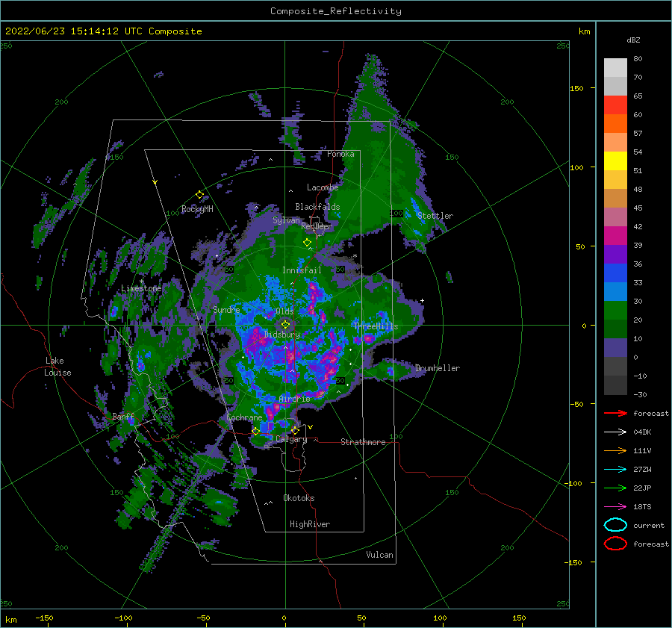Screen dimensions: 672x628
Task: Click the green 22JP arrow icon
Action: pos(615,488)
